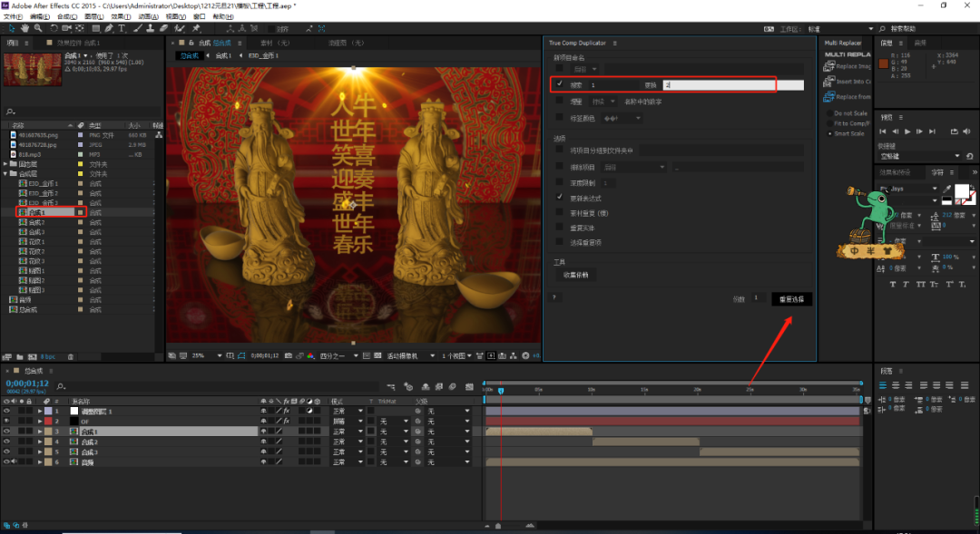Click the delete trash icon in Project panel
The height and width of the screenshot is (534, 980).
point(71,356)
